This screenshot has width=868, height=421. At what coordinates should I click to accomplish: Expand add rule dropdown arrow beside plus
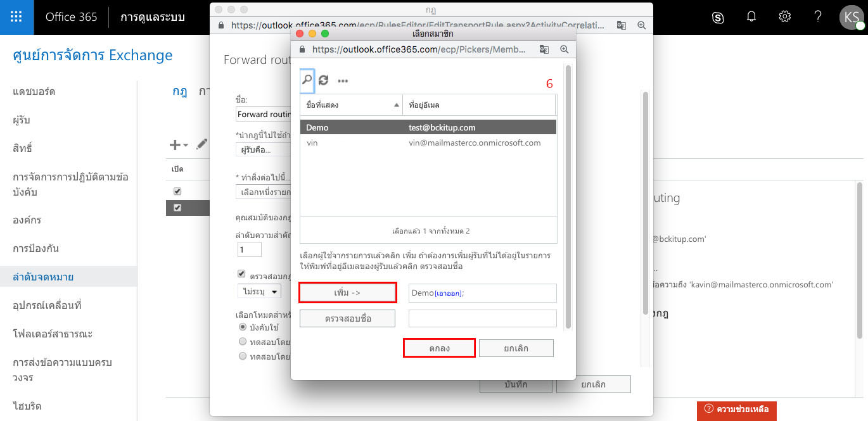tap(186, 146)
